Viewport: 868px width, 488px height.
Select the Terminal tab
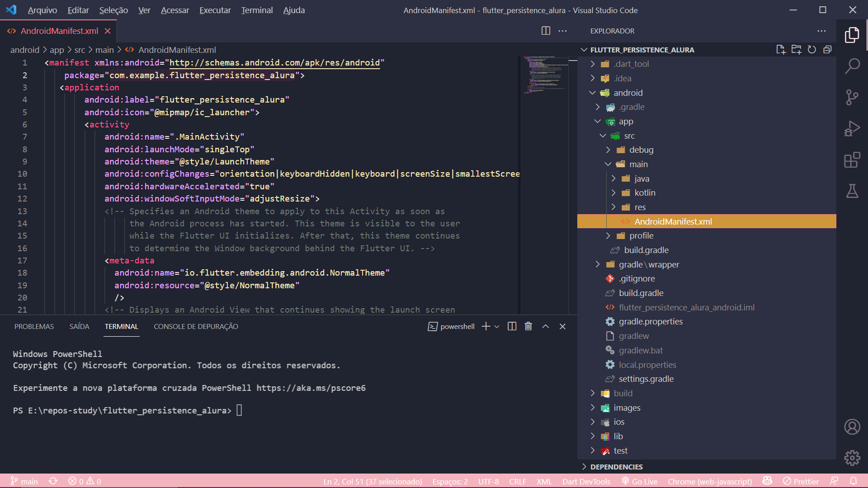[x=121, y=327]
